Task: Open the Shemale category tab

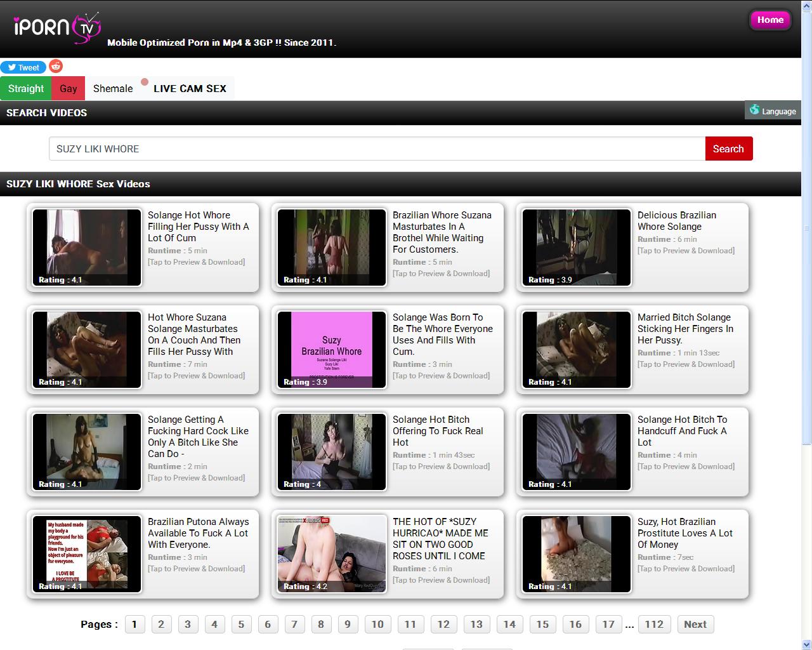Action: tap(113, 88)
